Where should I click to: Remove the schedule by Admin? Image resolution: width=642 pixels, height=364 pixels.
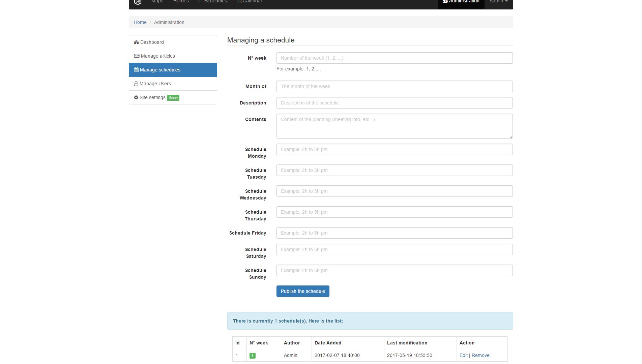(x=480, y=355)
